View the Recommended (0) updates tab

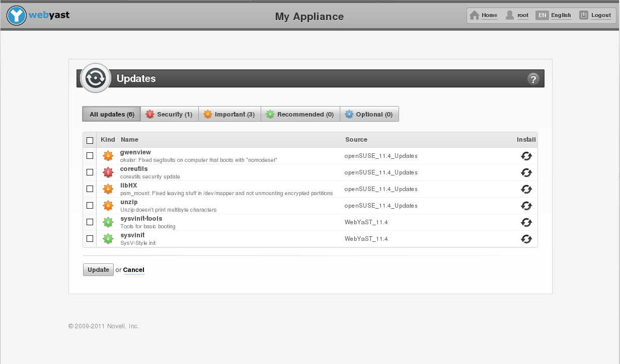(300, 114)
